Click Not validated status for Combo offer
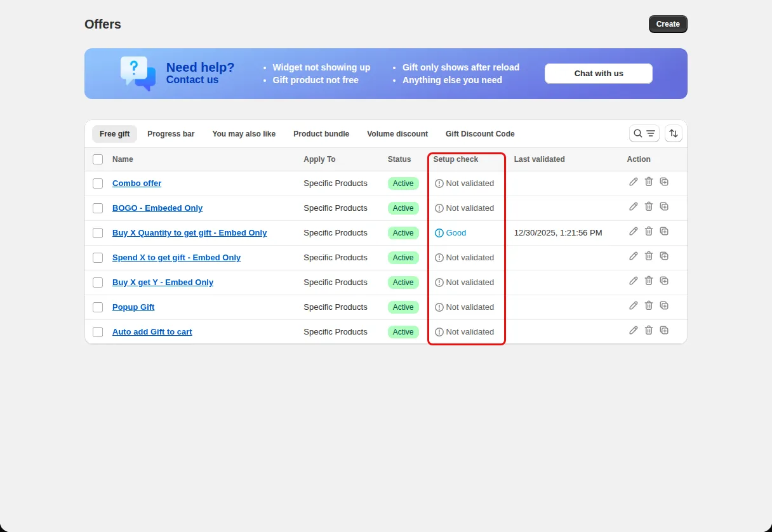Image resolution: width=772 pixels, height=532 pixels. tap(464, 183)
